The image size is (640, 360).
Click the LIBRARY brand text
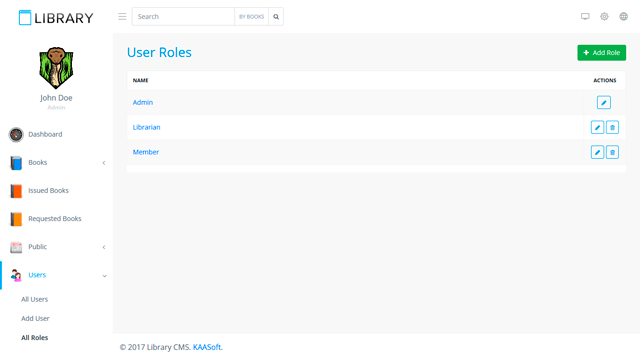tap(64, 18)
